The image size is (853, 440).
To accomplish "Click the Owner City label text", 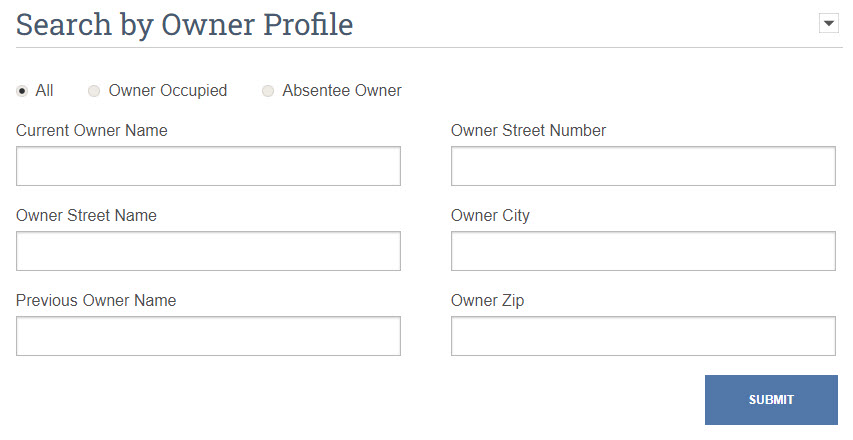I will 490,216.
